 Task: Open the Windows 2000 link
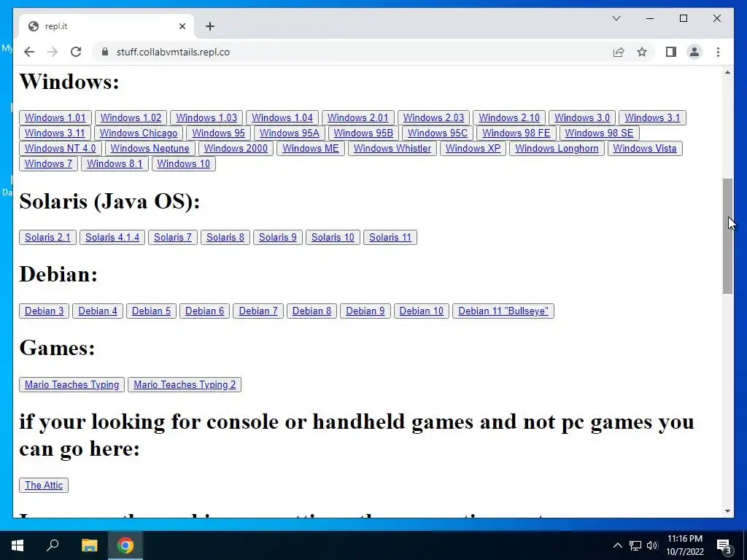(236, 148)
